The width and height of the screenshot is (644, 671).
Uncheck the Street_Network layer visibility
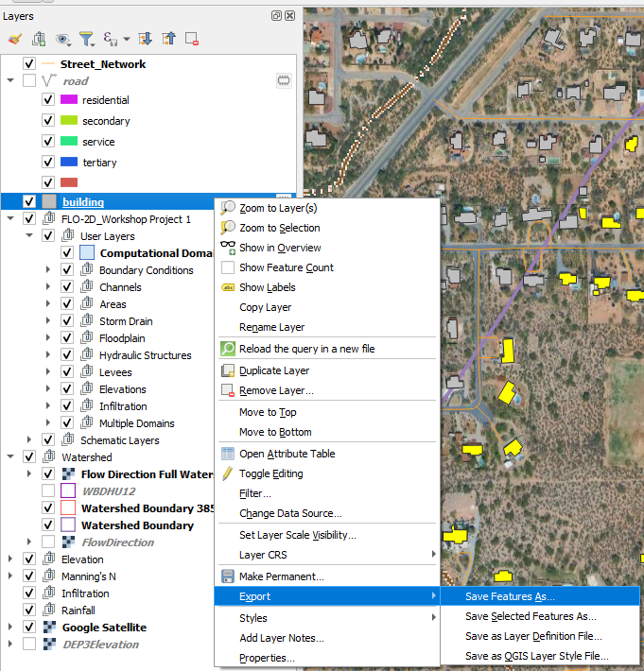[28, 64]
